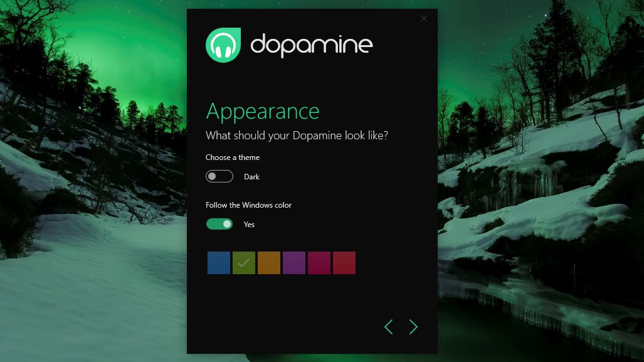Advance to the next setup page with right chevron

(x=413, y=327)
